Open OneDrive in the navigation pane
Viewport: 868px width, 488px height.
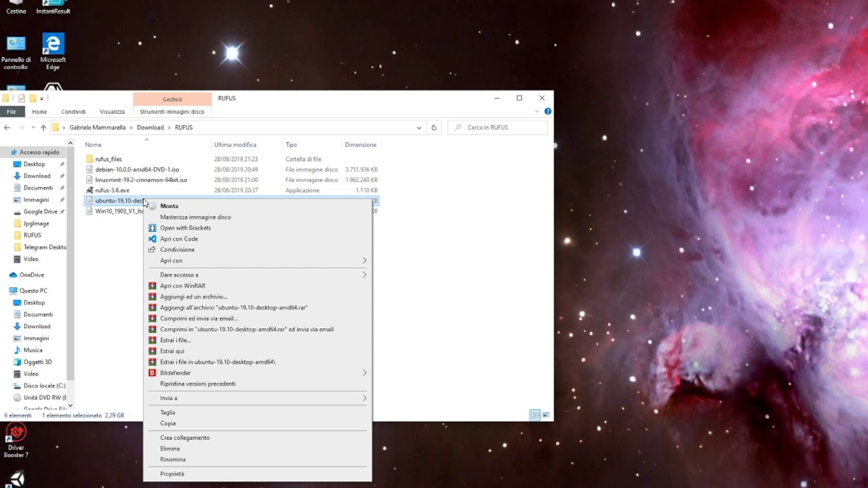coord(32,274)
